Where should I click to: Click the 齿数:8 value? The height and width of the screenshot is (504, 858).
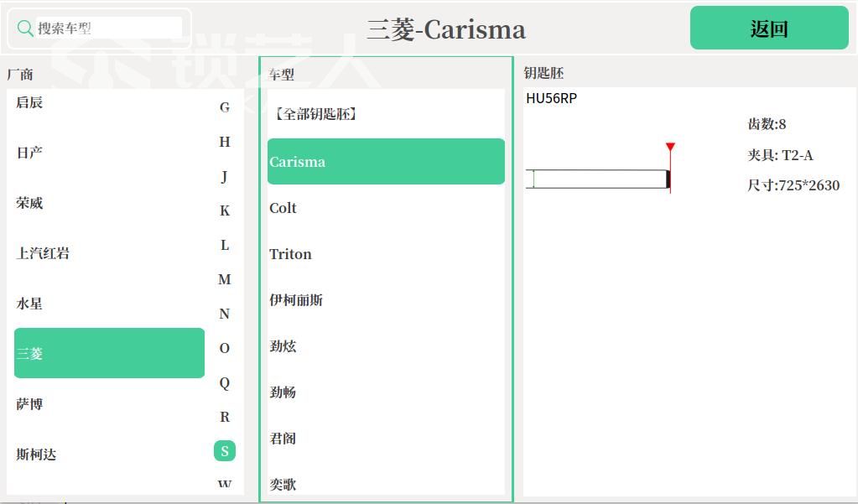click(x=767, y=124)
